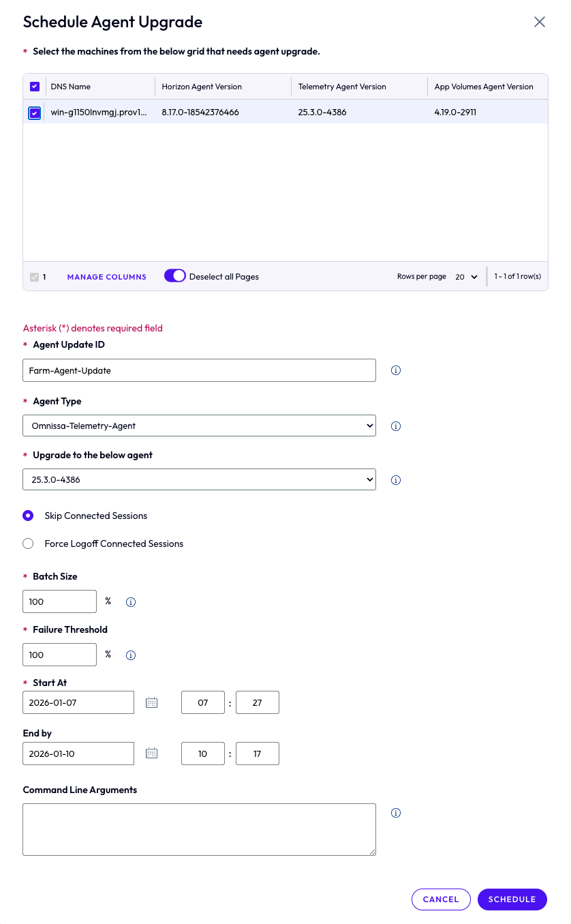Open the Rows per page dropdown
571x924 pixels.
coord(467,277)
